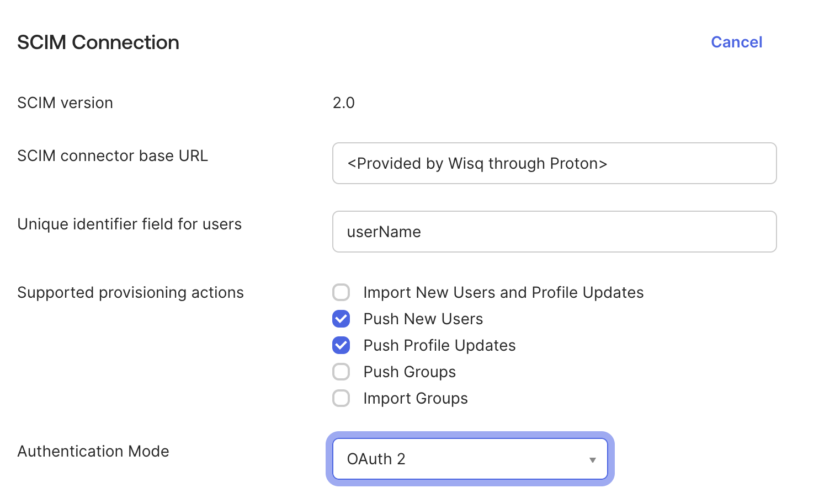The height and width of the screenshot is (504, 819).
Task: Click the "Authentication Mode" field label
Action: [93, 452]
